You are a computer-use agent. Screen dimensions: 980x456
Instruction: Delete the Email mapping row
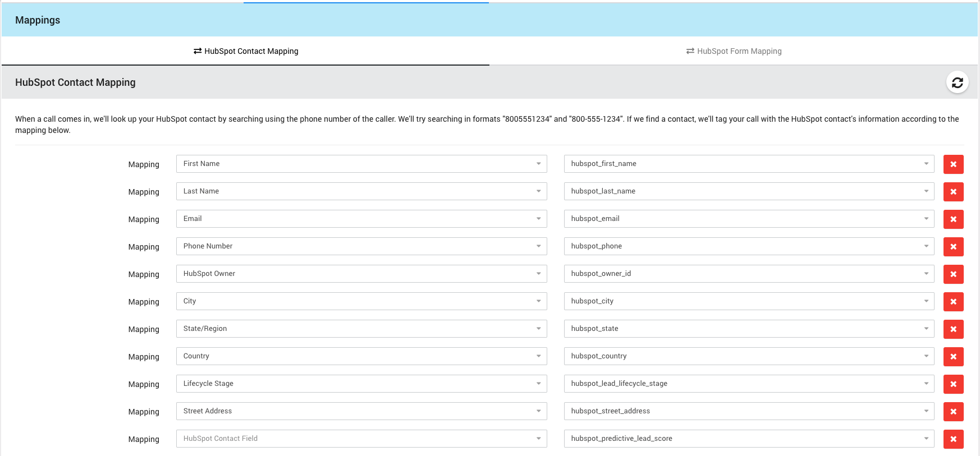click(x=953, y=219)
